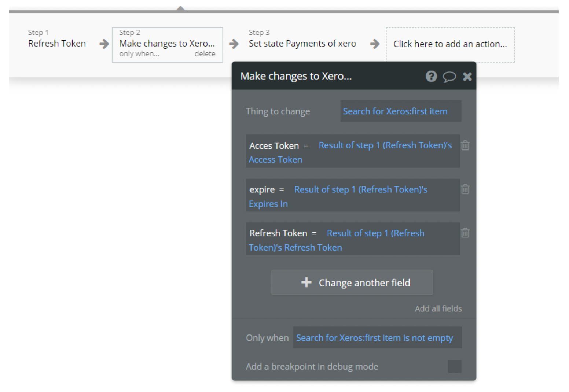This screenshot has height=392, width=569.
Task: Select Step 3 Set state Payments of xero
Action: 302,38
